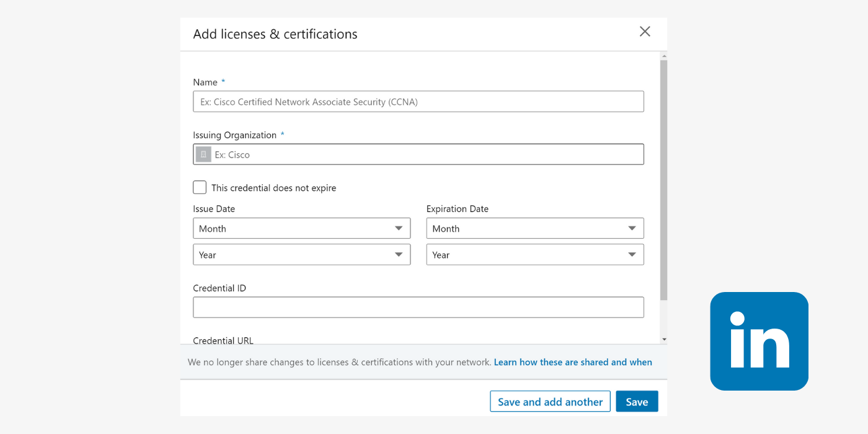Click the Expiration Date Year dropdown arrow

(x=632, y=255)
